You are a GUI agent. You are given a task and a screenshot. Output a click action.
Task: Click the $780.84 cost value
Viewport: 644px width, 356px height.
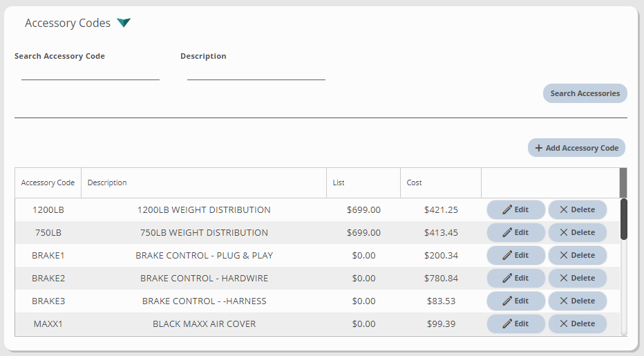(x=441, y=279)
